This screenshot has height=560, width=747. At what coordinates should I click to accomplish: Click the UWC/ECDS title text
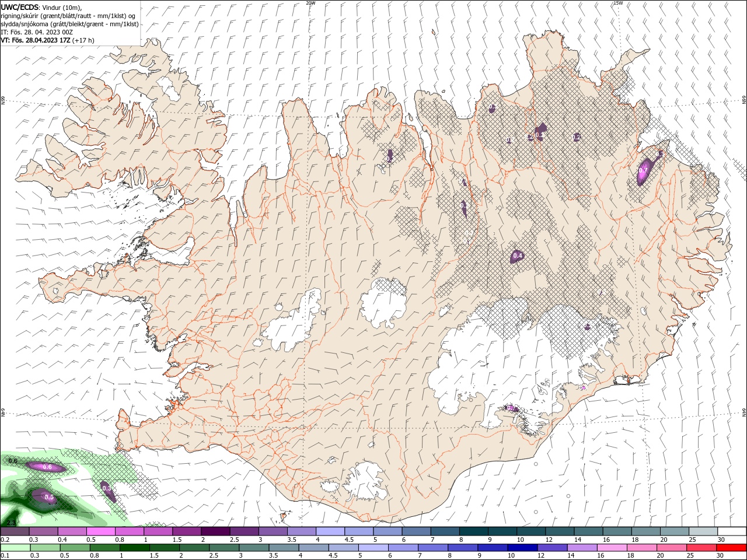click(21, 6)
